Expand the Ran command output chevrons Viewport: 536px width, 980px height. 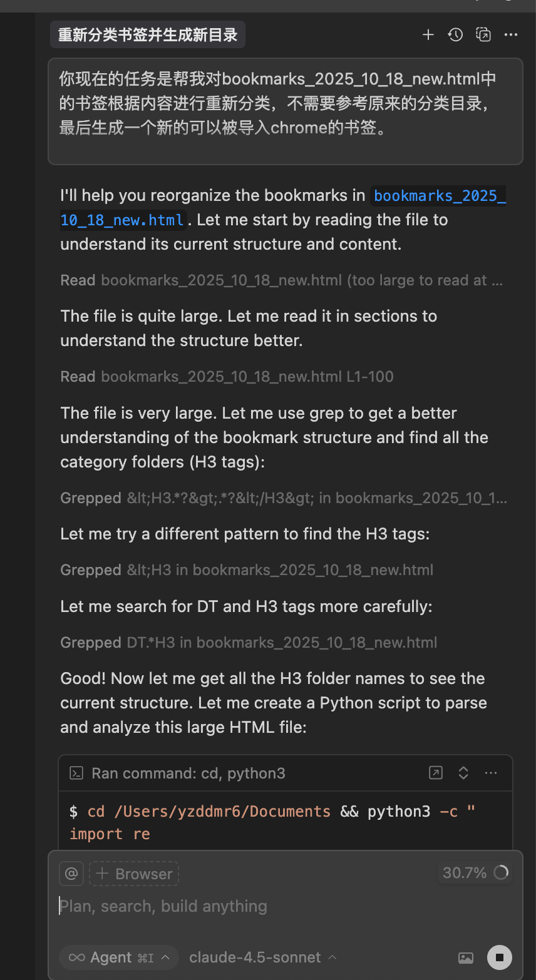[x=463, y=773]
